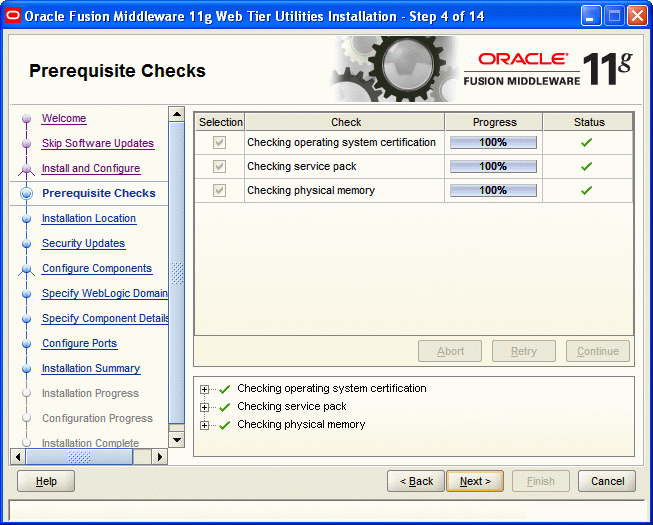The width and height of the screenshot is (653, 525).
Task: Click the current Prerequisite Checks step bullet
Action: pyautogui.click(x=27, y=194)
